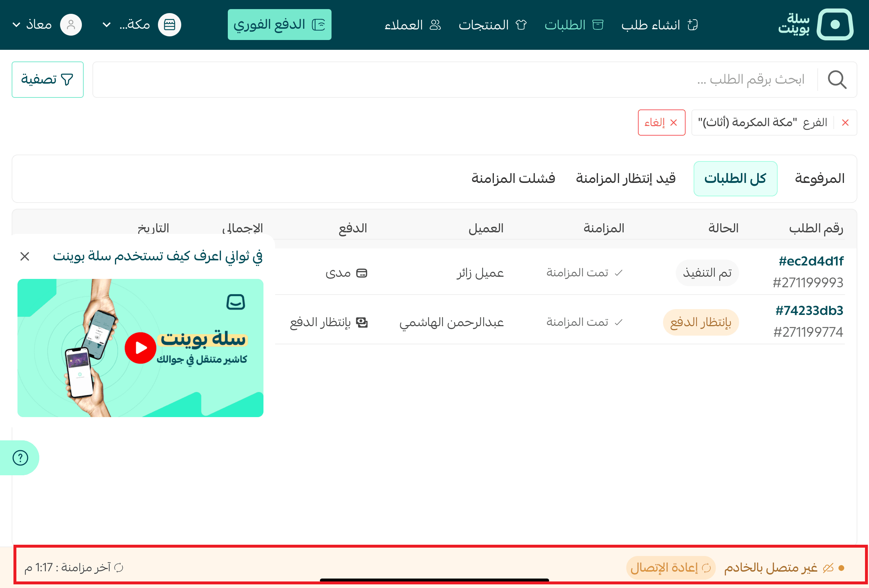
Task: Click the search magnifier icon
Action: [837, 80]
